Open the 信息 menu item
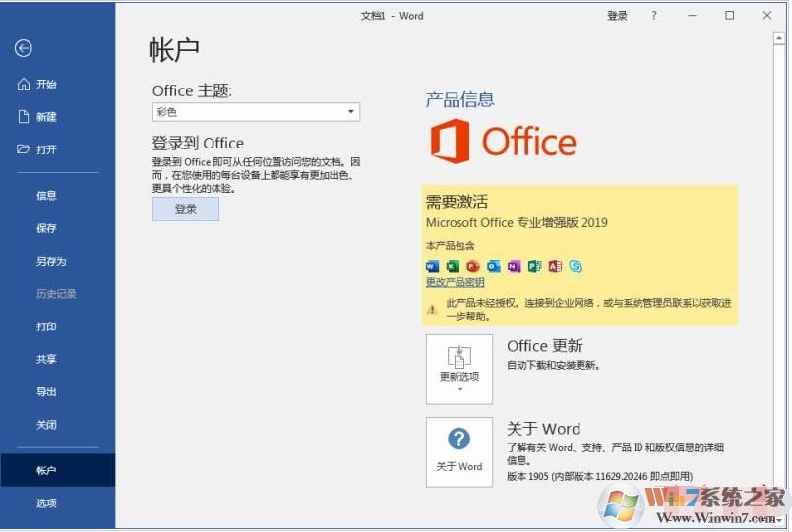This screenshot has height=532, width=792. (x=46, y=196)
